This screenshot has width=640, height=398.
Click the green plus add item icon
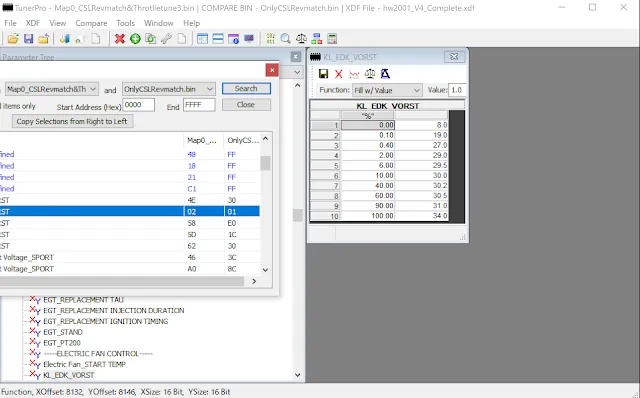(x=135, y=39)
